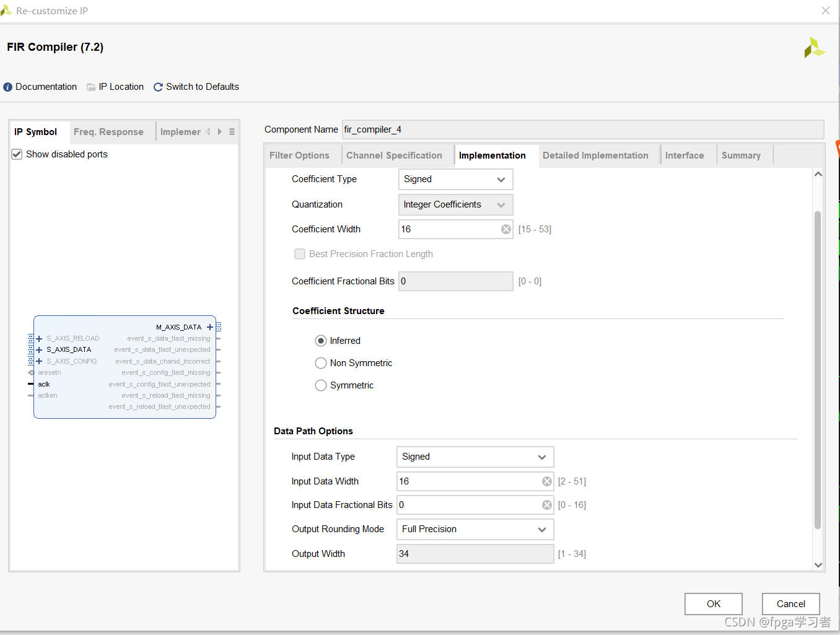Click the OK button
Viewport: 840px width, 635px height.
tap(714, 604)
